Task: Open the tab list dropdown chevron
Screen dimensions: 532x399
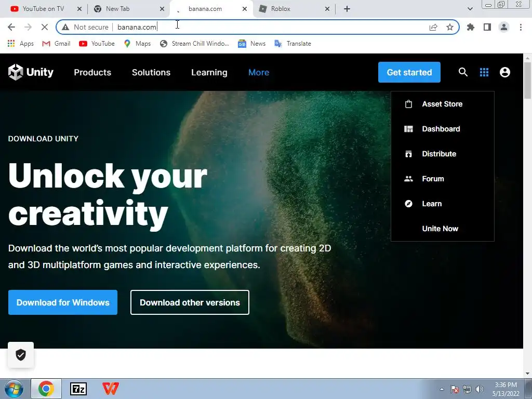Action: pyautogui.click(x=470, y=9)
